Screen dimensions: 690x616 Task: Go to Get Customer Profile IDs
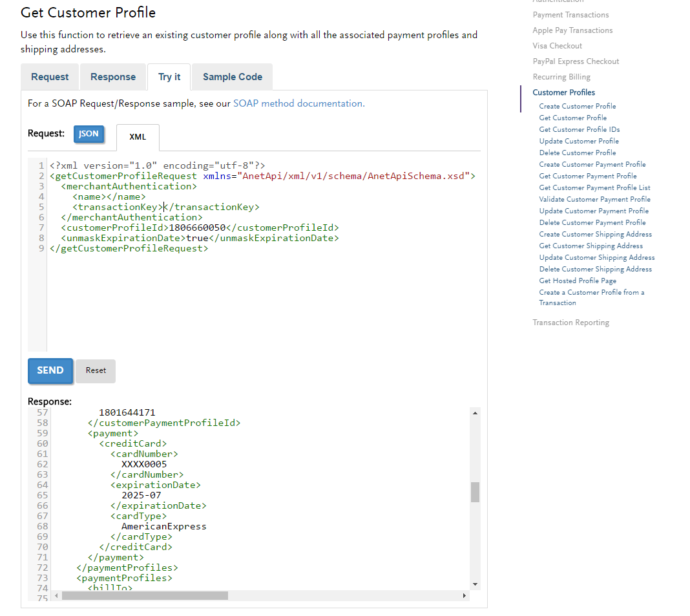point(579,129)
